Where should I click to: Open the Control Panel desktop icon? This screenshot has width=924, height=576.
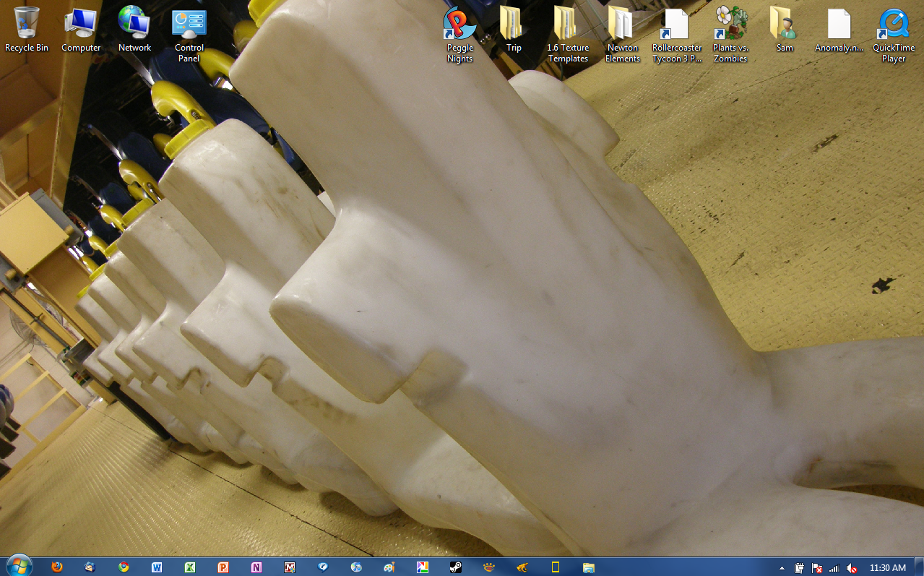[189, 35]
